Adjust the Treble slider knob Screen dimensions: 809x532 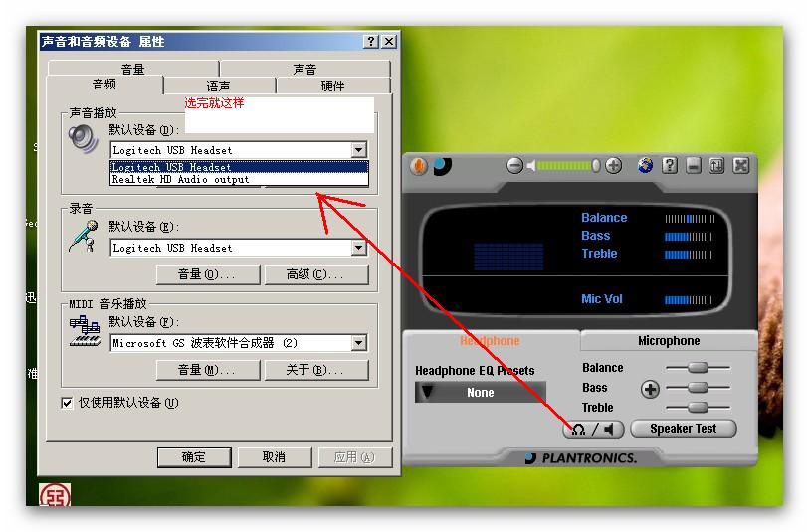point(699,408)
